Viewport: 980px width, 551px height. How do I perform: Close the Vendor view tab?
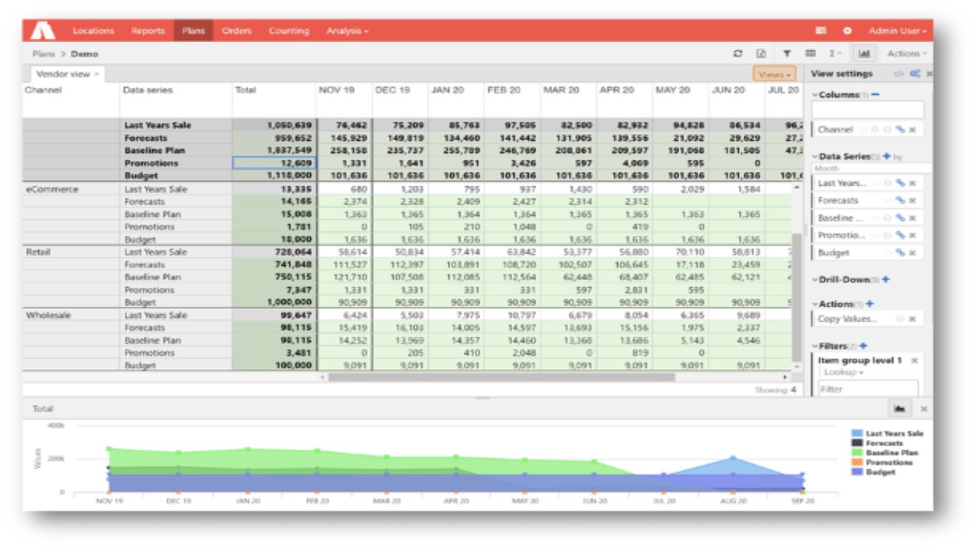[x=97, y=74]
